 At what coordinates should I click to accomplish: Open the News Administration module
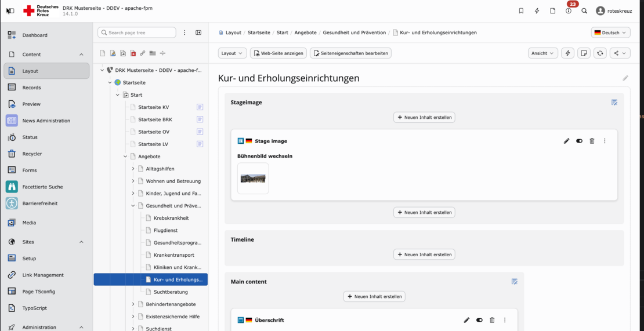[46, 121]
